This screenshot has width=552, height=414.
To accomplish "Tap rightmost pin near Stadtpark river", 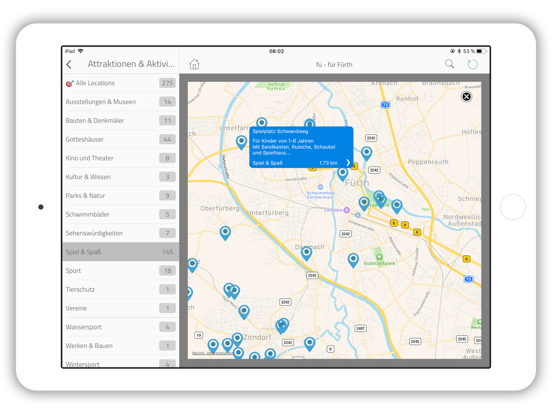I will click(397, 206).
